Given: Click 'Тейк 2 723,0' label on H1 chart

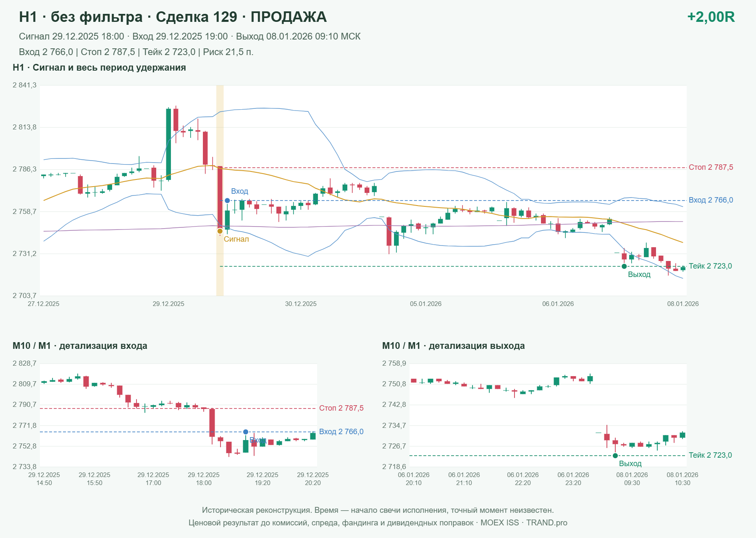Looking at the screenshot, I should coord(710,266).
